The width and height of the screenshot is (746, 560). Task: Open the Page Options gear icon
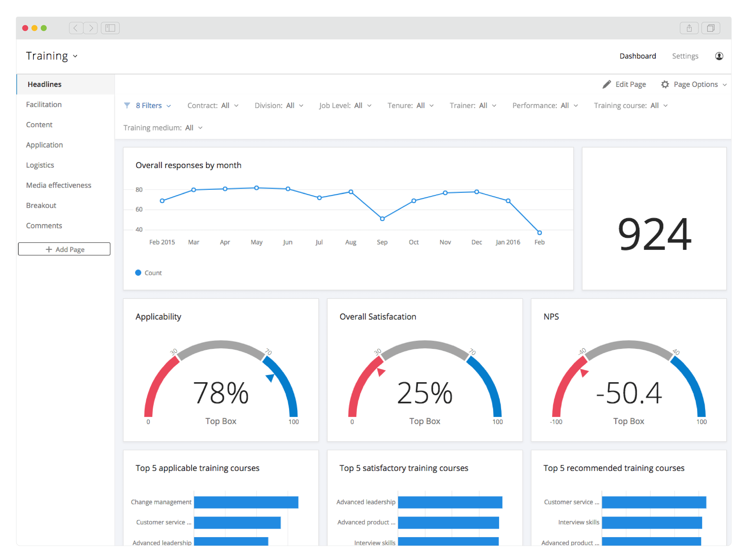(x=665, y=84)
